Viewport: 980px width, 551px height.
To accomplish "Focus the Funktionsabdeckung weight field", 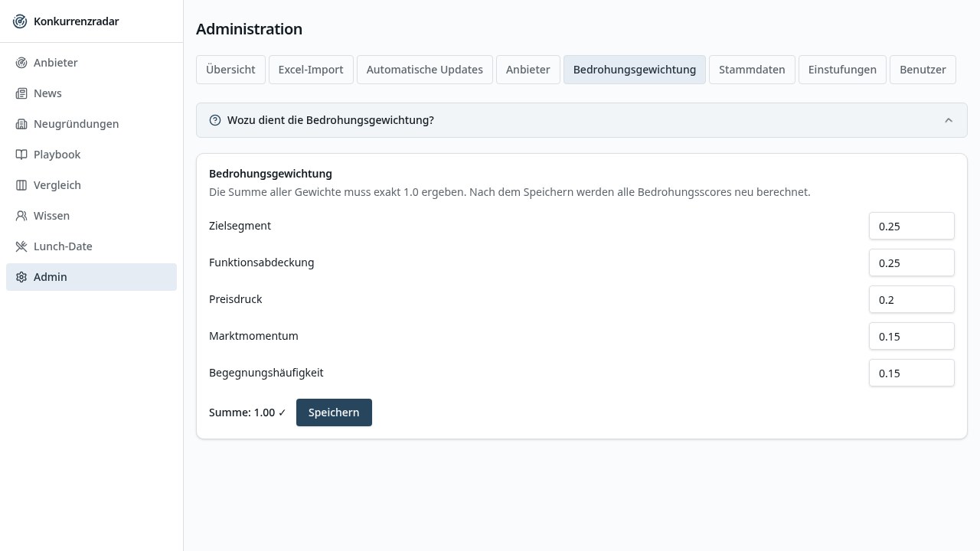I will pos(912,262).
